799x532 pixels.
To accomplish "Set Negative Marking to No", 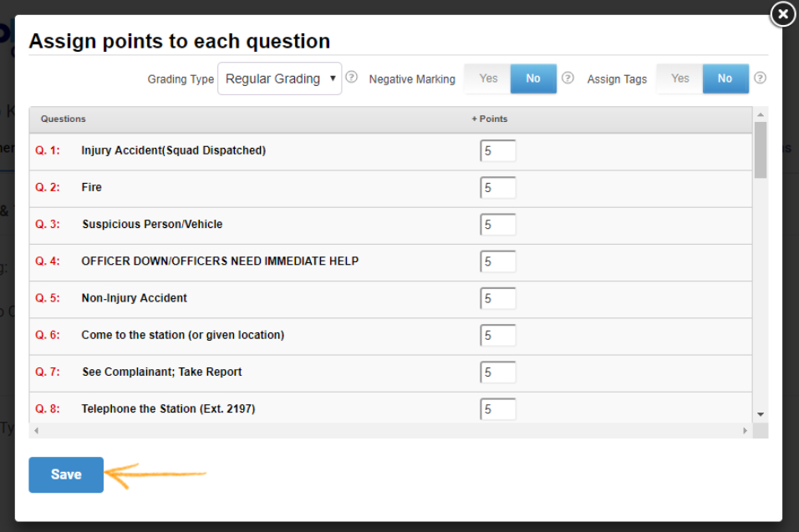I will (x=533, y=79).
